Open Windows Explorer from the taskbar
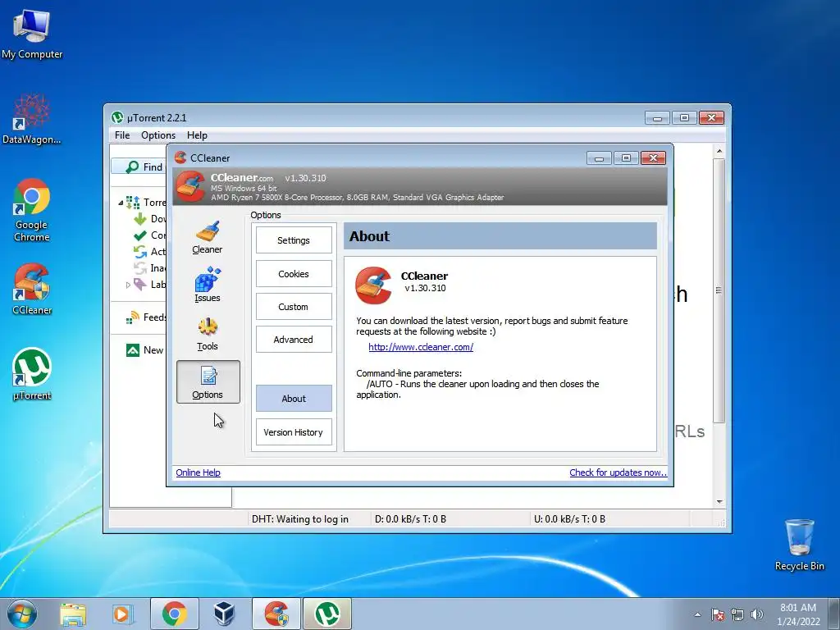The image size is (840, 630). pyautogui.click(x=73, y=614)
